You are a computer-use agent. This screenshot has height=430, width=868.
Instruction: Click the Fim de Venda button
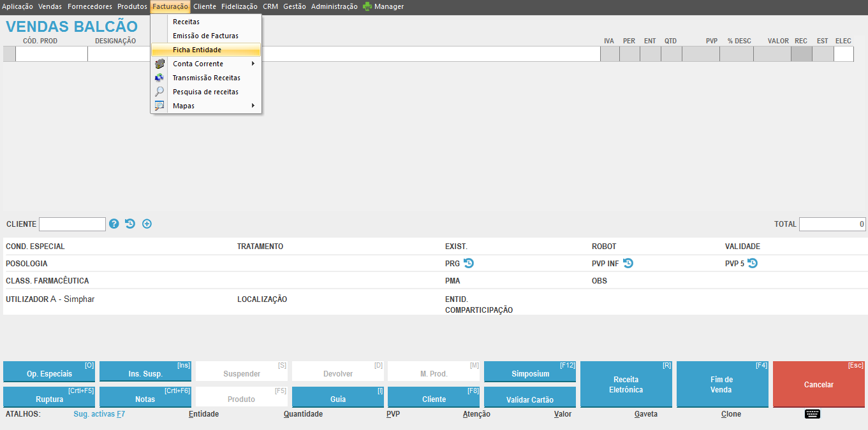click(722, 384)
